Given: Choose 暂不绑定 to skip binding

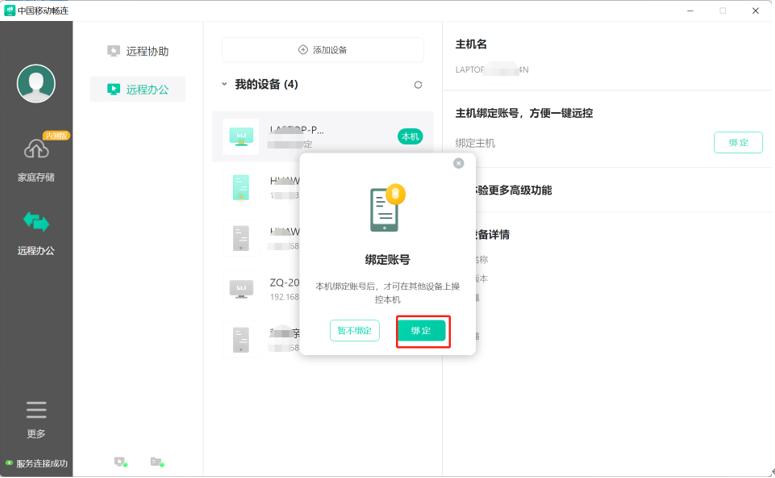Looking at the screenshot, I should pyautogui.click(x=354, y=331).
